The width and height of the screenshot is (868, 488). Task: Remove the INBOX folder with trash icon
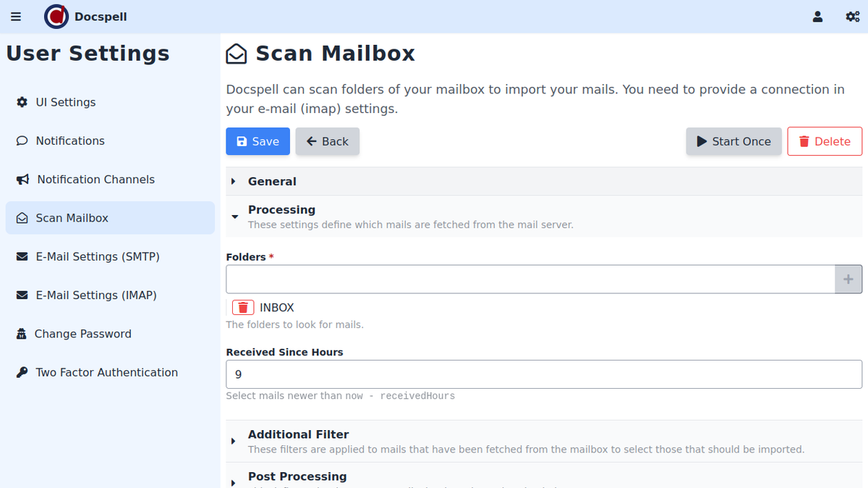(243, 308)
